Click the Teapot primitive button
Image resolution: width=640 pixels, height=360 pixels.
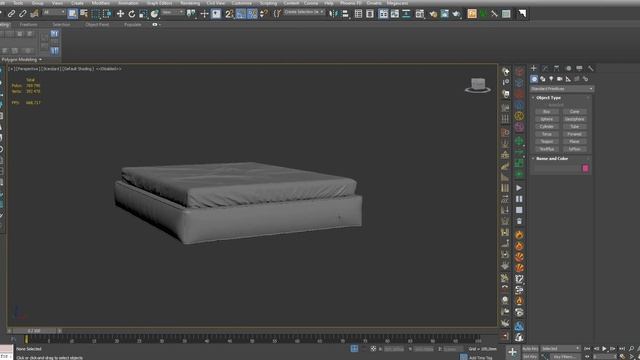(x=547, y=142)
